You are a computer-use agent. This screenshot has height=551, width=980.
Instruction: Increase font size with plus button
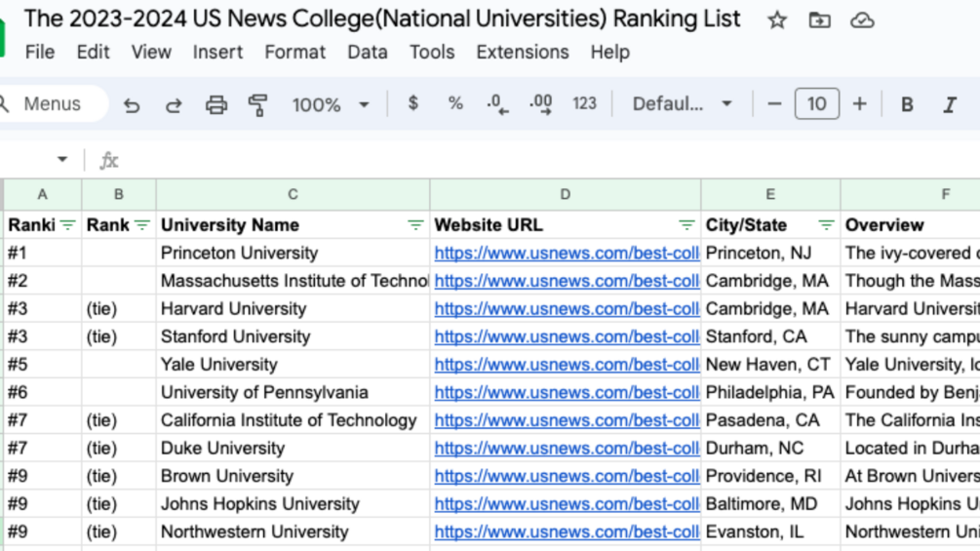[859, 104]
